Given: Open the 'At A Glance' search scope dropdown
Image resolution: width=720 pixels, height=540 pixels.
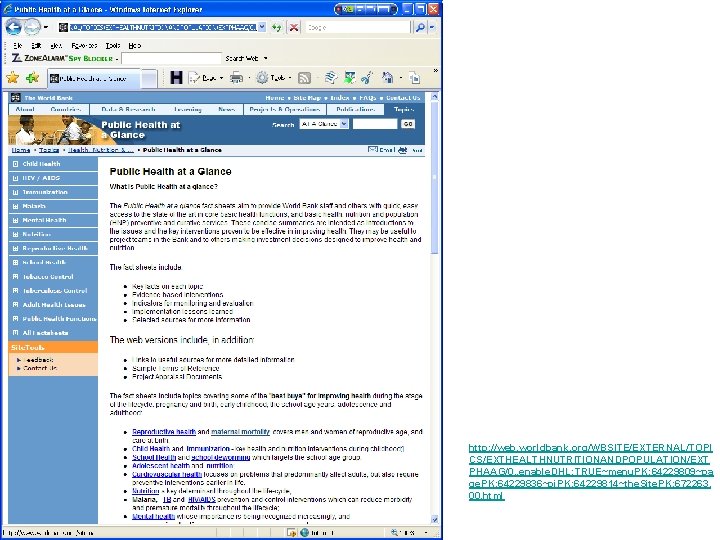Looking at the screenshot, I should [x=344, y=124].
